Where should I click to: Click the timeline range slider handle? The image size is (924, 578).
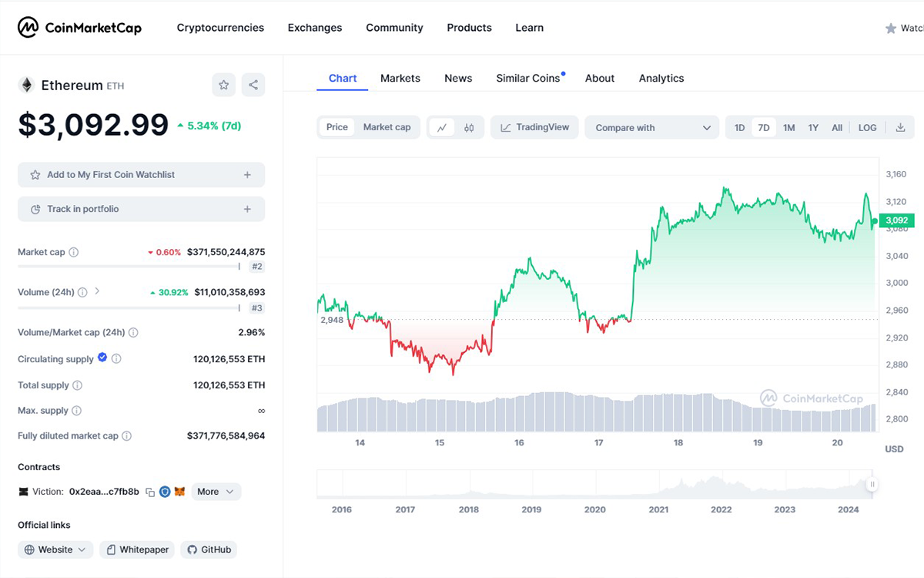872,484
